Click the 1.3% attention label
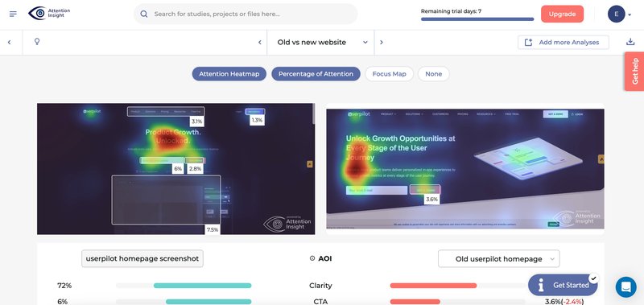The width and height of the screenshot is (644, 305). click(x=257, y=120)
